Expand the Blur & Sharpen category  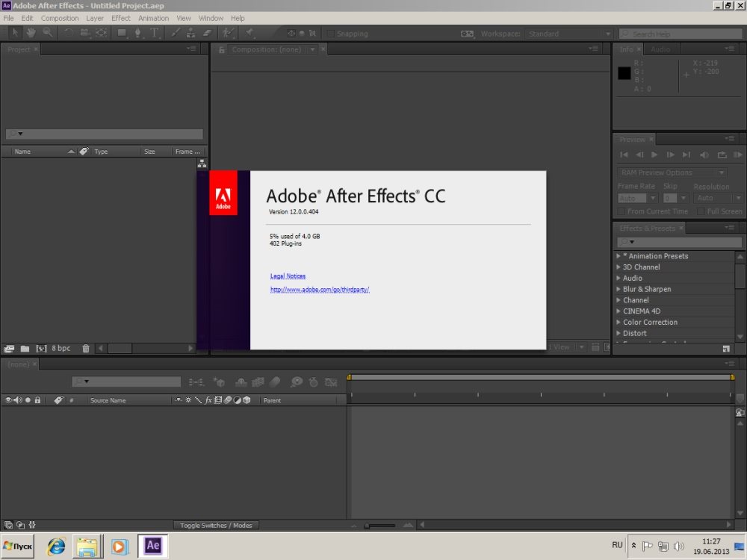[619, 289]
